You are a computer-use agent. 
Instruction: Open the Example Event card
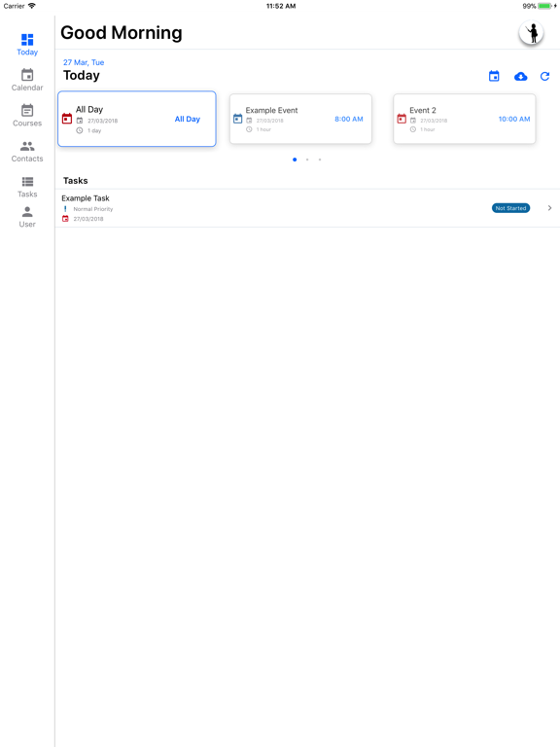[x=300, y=119]
